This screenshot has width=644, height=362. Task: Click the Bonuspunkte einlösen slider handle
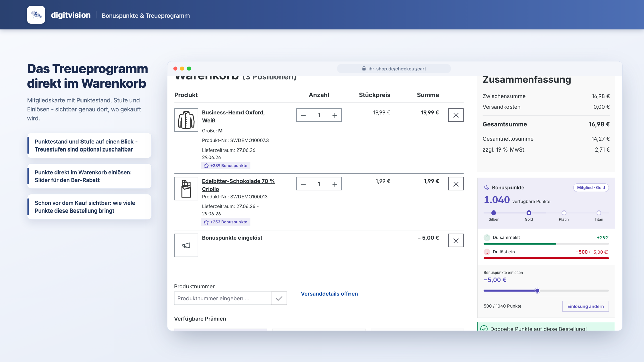pyautogui.click(x=537, y=291)
